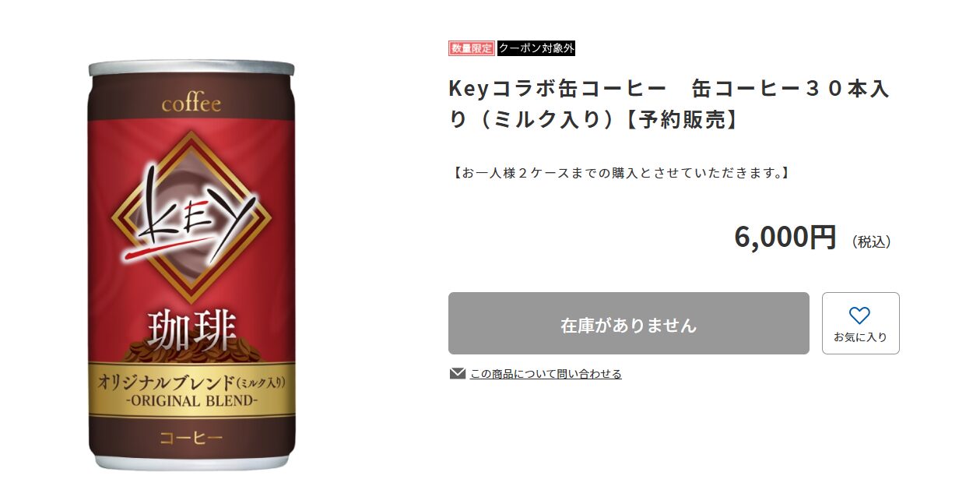Screen dimensions: 980x504
Task: Click the 6,000円 price text
Action: coord(785,237)
